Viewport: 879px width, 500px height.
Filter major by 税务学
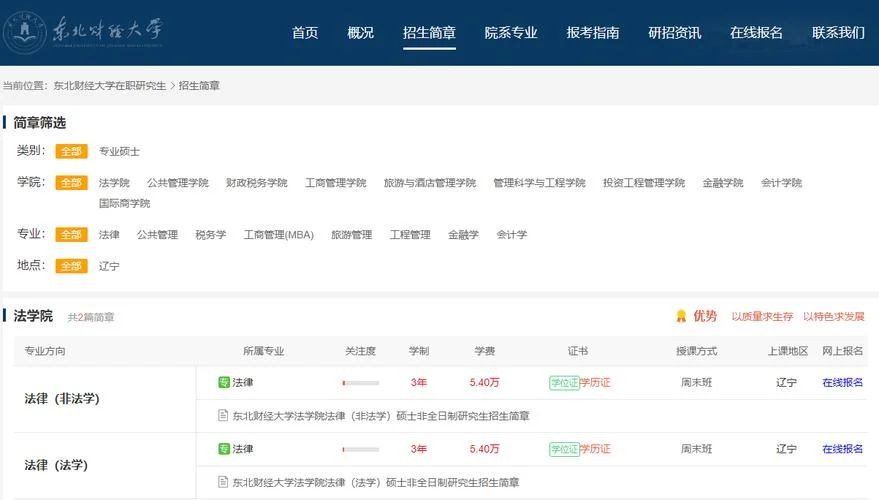[x=211, y=234]
